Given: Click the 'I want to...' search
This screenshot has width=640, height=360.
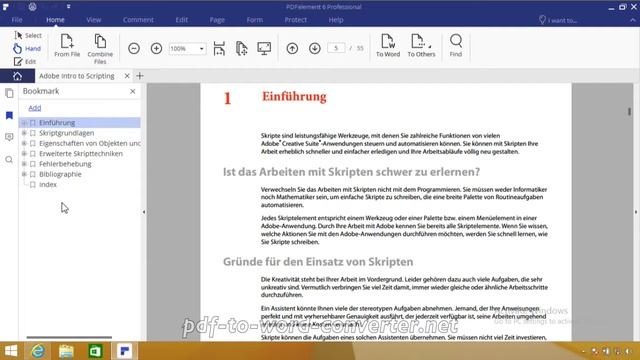Looking at the screenshot, I should [x=558, y=20].
